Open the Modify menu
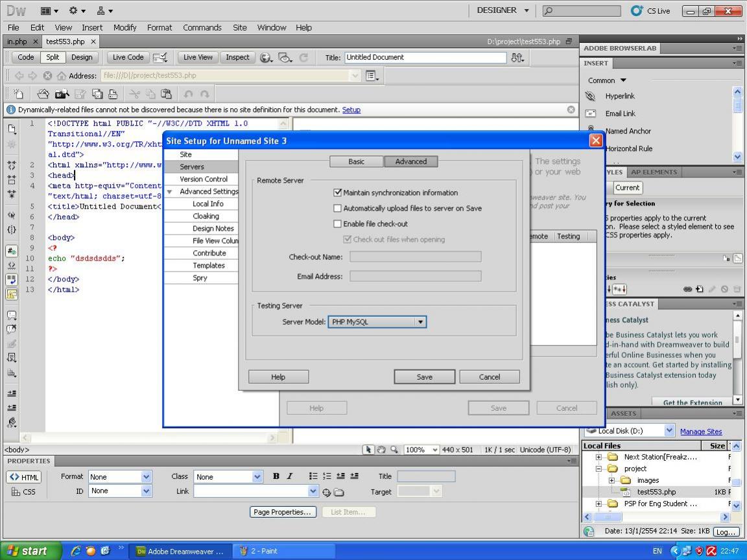 [x=124, y=28]
